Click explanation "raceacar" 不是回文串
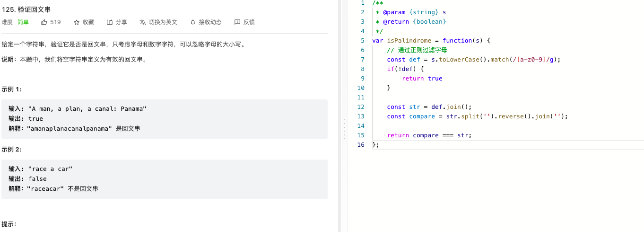Viewport: 644px width, 232px height. click(x=53, y=188)
